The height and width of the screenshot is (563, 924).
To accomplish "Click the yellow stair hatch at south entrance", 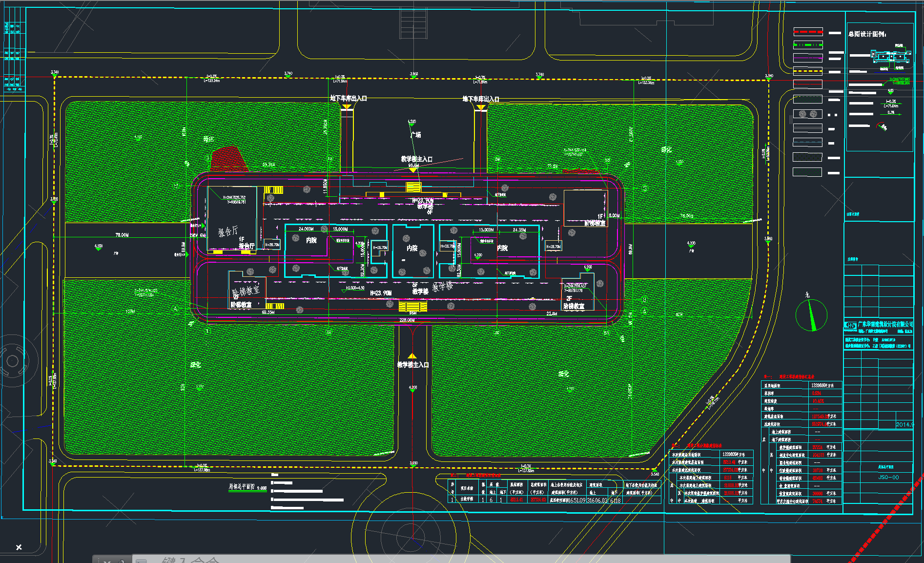I will click(413, 306).
